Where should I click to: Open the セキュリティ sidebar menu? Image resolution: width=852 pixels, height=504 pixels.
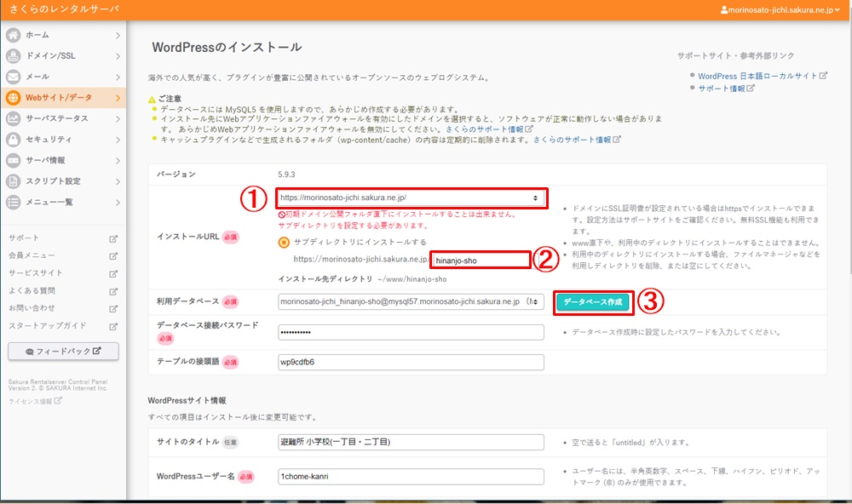coord(63,140)
